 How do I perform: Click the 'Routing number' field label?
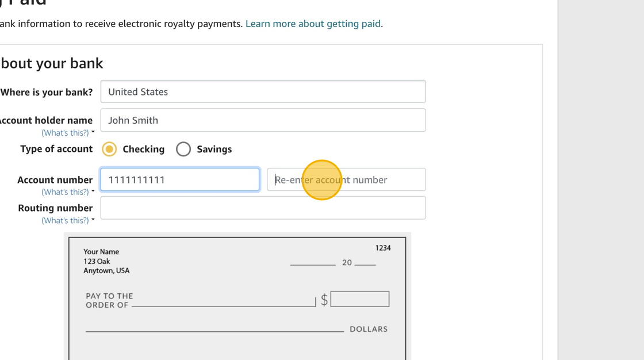55,208
